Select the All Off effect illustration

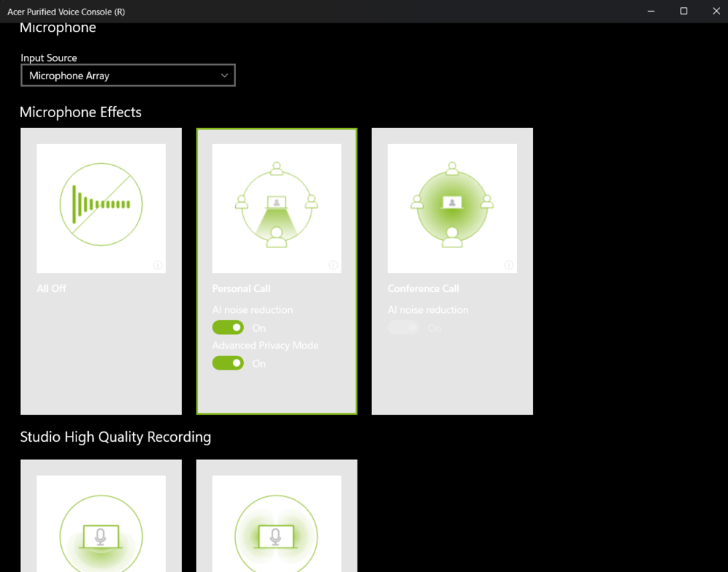(101, 208)
